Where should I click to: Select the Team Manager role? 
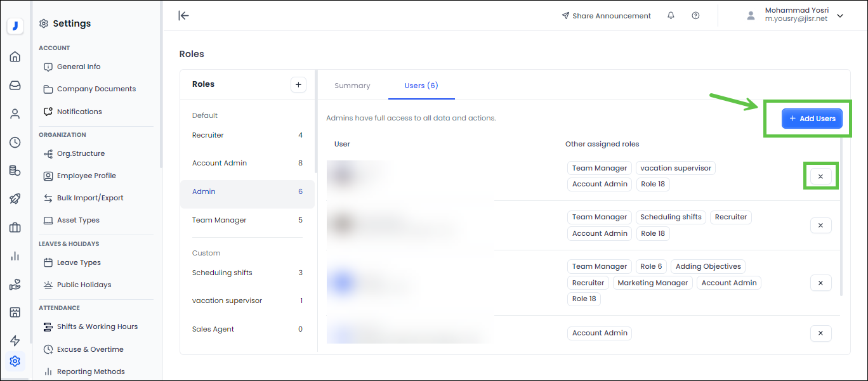pos(219,220)
